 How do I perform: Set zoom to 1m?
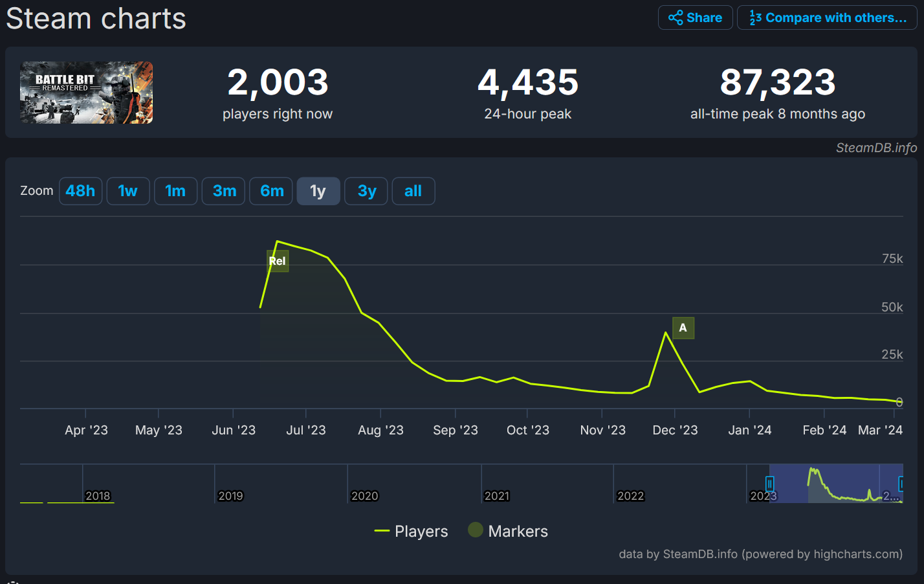click(175, 191)
